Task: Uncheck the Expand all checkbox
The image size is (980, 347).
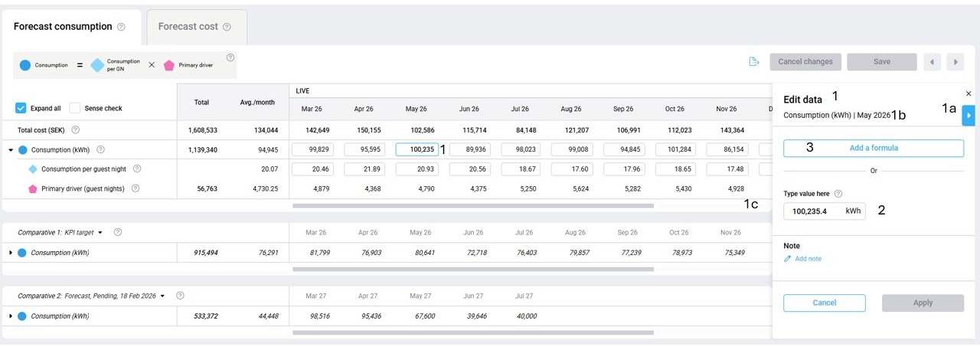Action: [x=21, y=108]
